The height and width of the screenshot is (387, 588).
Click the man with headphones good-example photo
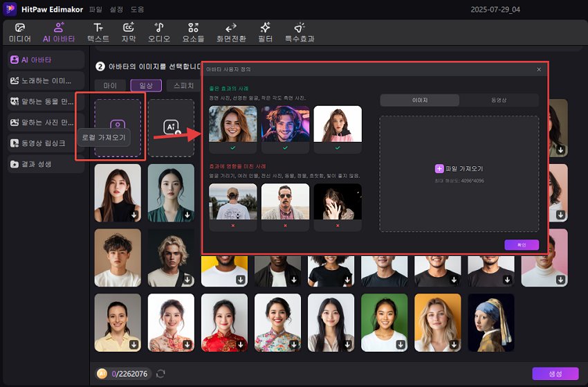pyautogui.click(x=286, y=124)
